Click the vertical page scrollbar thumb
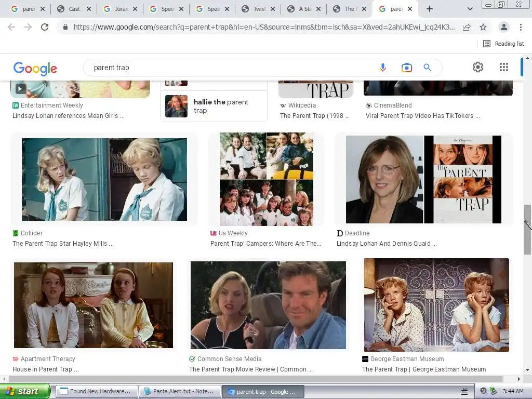The image size is (532, 399). point(527,229)
